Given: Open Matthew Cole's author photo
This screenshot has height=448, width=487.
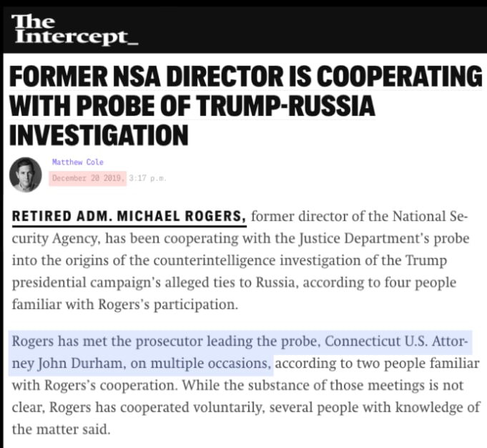Looking at the screenshot, I should pos(26,175).
